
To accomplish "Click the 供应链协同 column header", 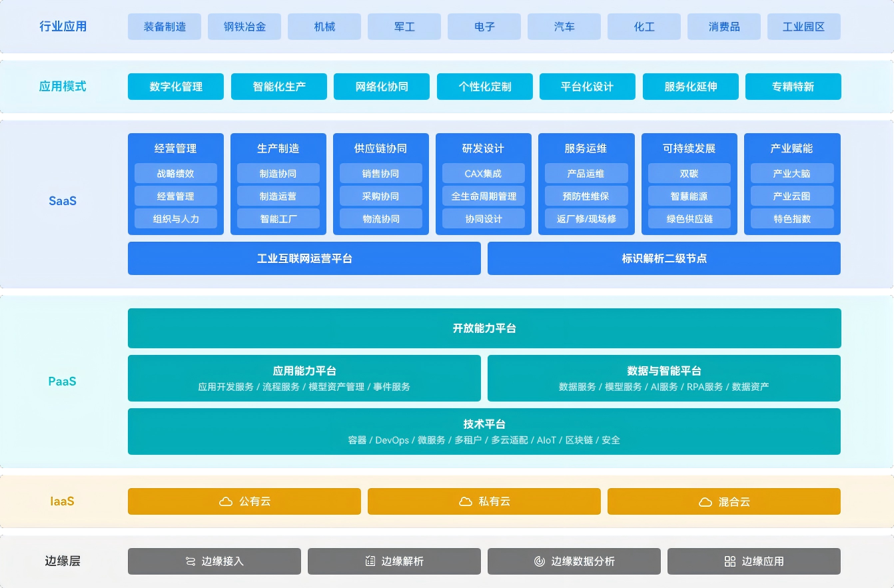I will click(x=381, y=148).
